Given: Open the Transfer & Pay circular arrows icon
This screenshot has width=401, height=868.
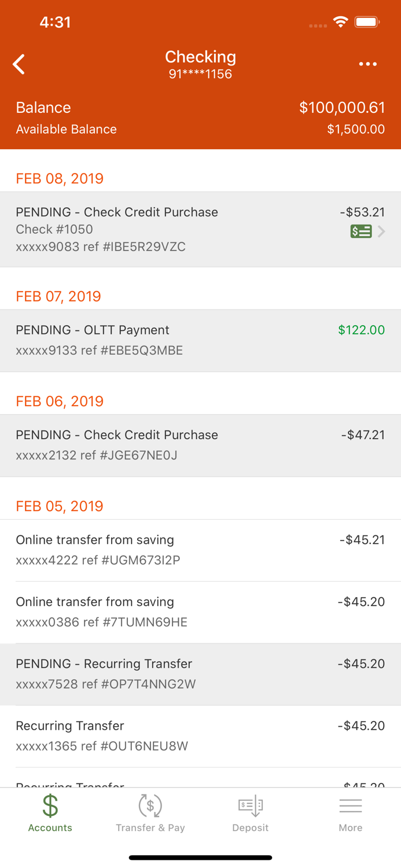Looking at the screenshot, I should [150, 805].
